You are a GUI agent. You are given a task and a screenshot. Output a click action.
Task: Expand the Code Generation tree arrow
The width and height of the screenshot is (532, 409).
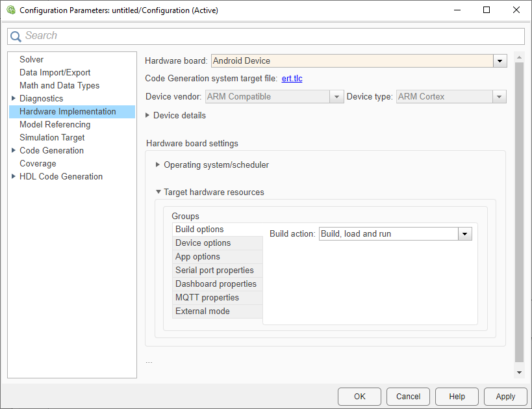pos(14,150)
